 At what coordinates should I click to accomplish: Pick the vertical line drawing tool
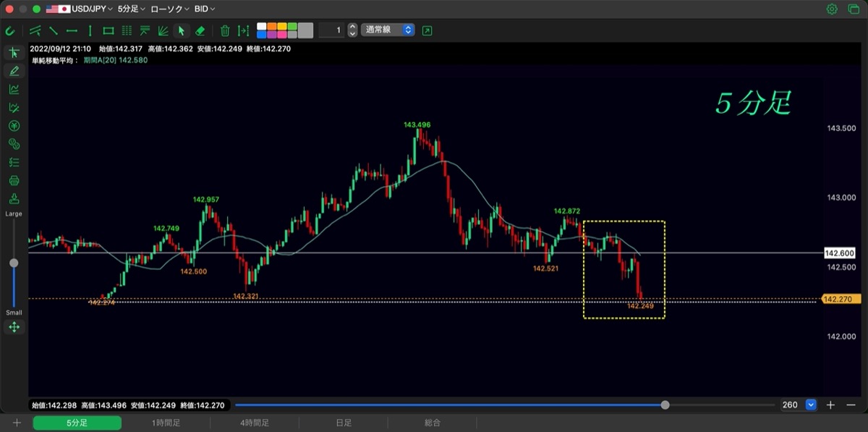point(90,30)
